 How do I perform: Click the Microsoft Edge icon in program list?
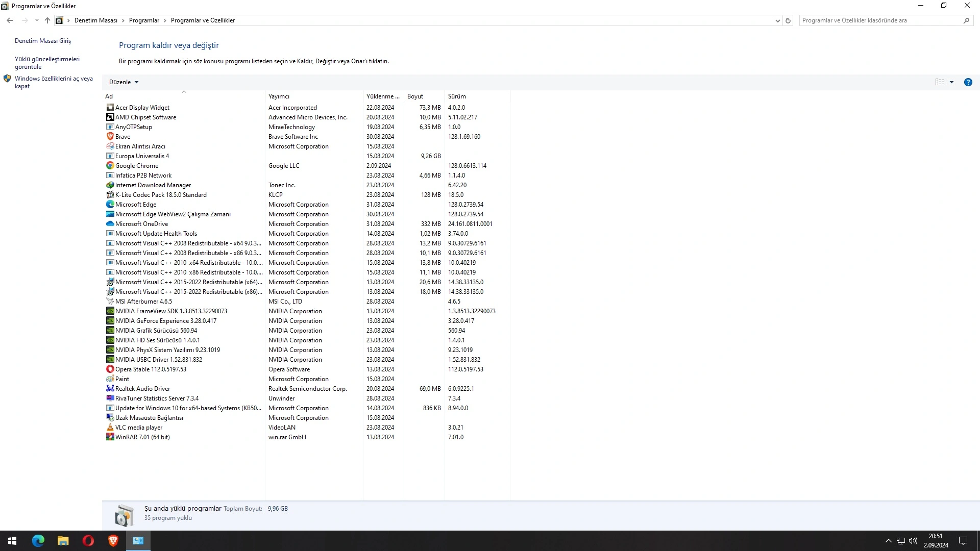point(110,205)
